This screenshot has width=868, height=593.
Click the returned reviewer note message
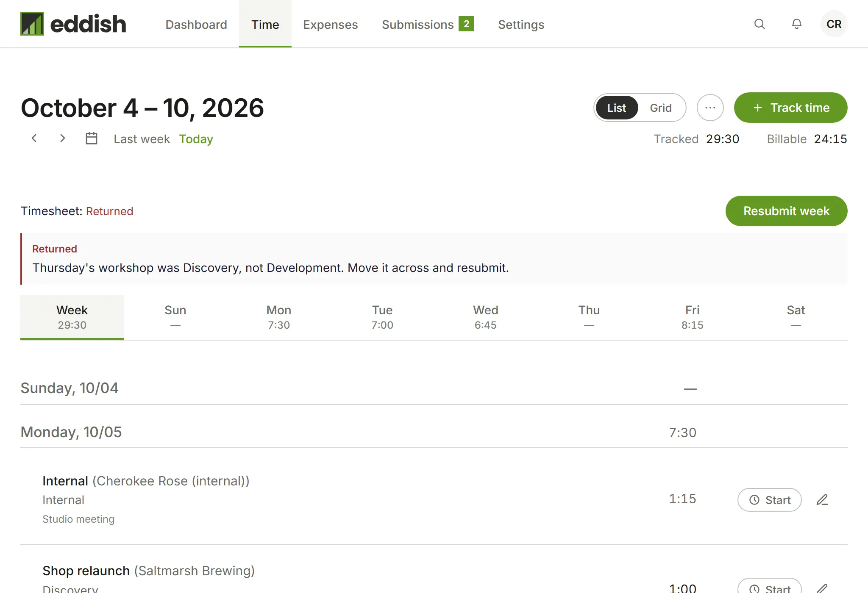coord(270,268)
